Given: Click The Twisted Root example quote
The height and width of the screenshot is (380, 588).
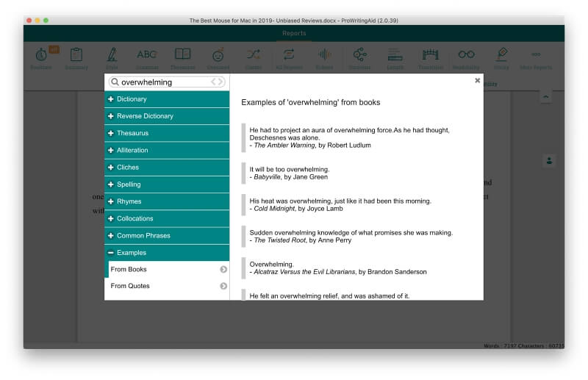Looking at the screenshot, I should pos(351,237).
